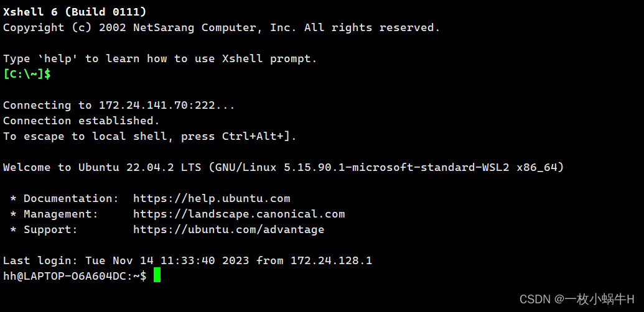Click the IP address 172.24.141.70:222
This screenshot has width=644, height=312.
[157, 106]
